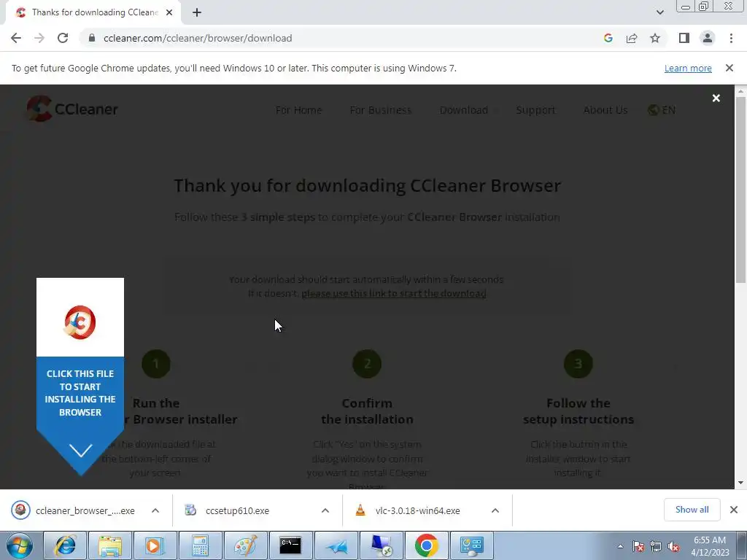Open the control panel taskbar icon
747x560 pixels.
[472, 545]
